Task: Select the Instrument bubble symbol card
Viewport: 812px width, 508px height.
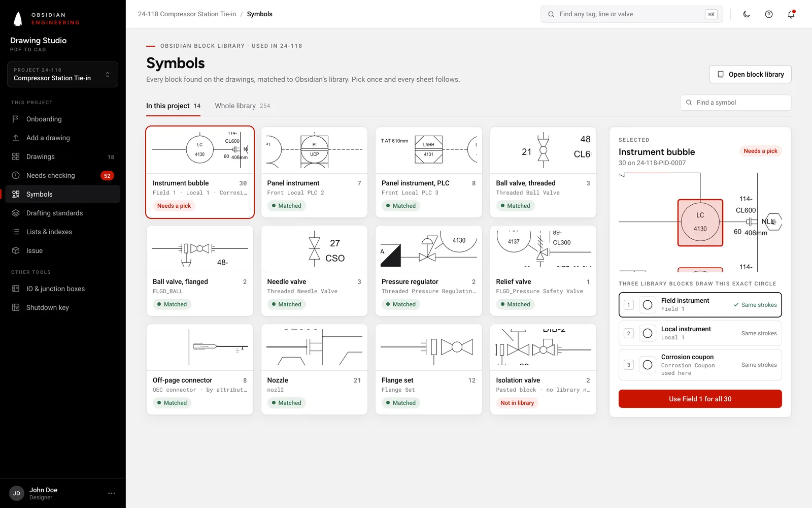Action: point(200,172)
